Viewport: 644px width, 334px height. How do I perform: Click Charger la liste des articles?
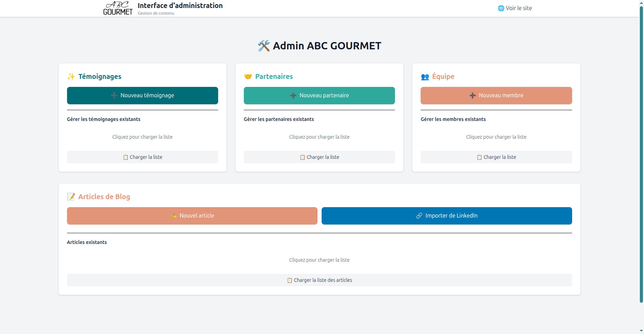click(319, 280)
